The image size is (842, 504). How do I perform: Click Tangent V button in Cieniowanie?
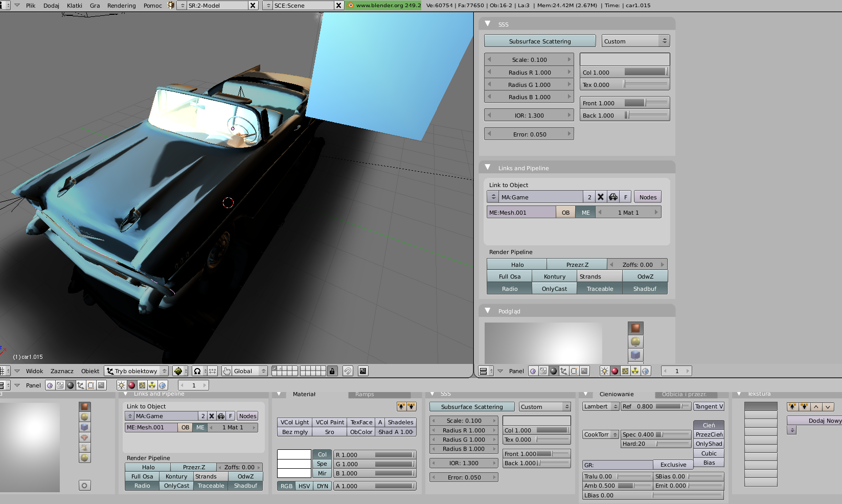coord(709,406)
